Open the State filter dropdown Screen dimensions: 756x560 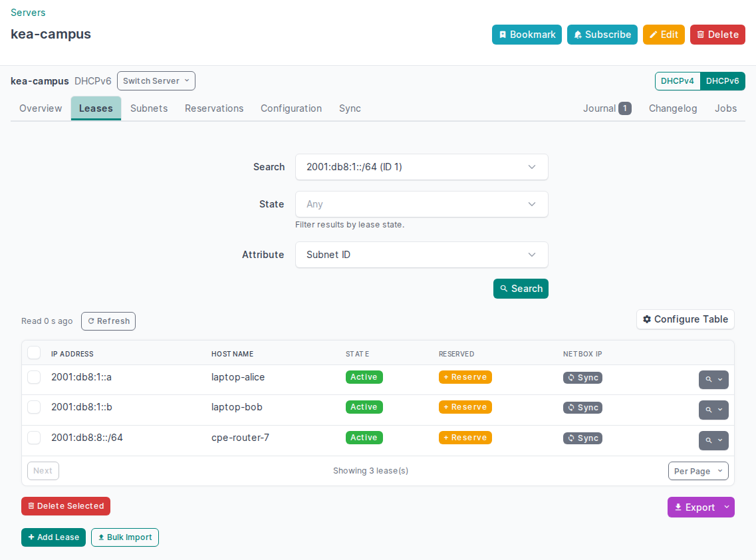click(422, 204)
